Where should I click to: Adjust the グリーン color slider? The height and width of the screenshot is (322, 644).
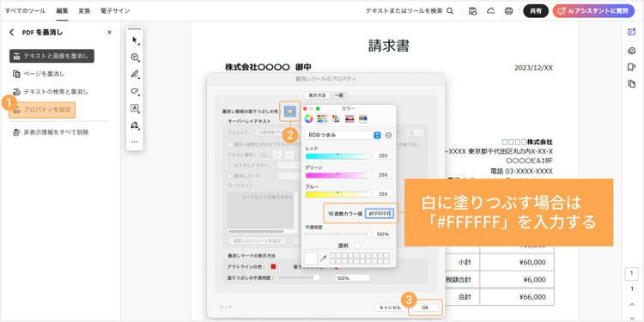pyautogui.click(x=337, y=175)
